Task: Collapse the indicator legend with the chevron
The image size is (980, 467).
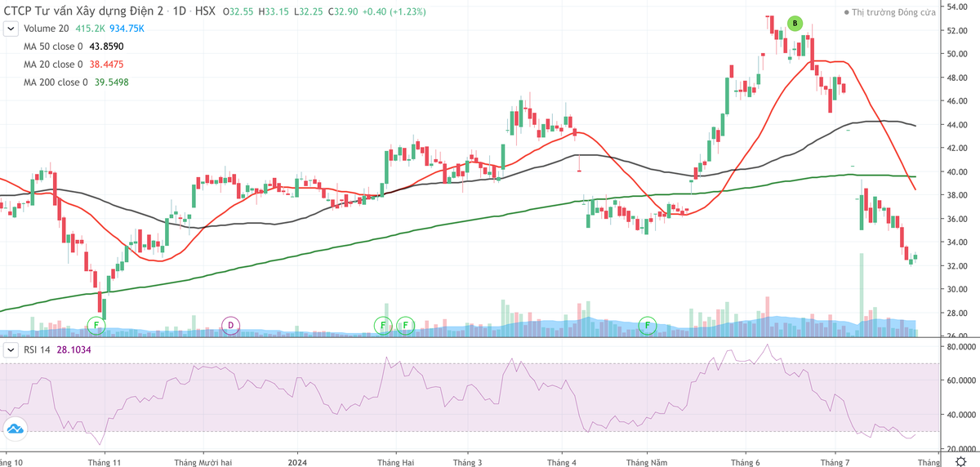Action: (10, 29)
